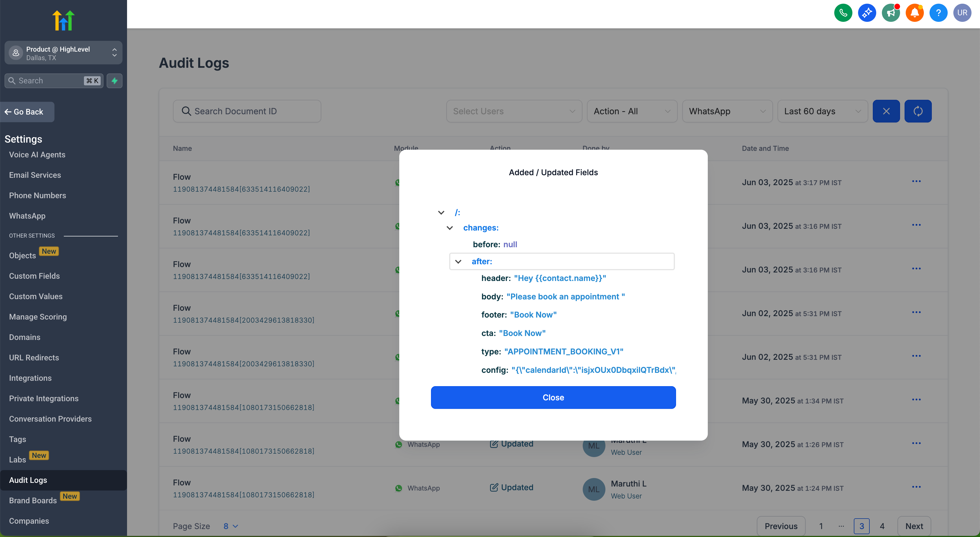Open Private Integrations settings
This screenshot has height=537, width=980.
click(x=44, y=399)
